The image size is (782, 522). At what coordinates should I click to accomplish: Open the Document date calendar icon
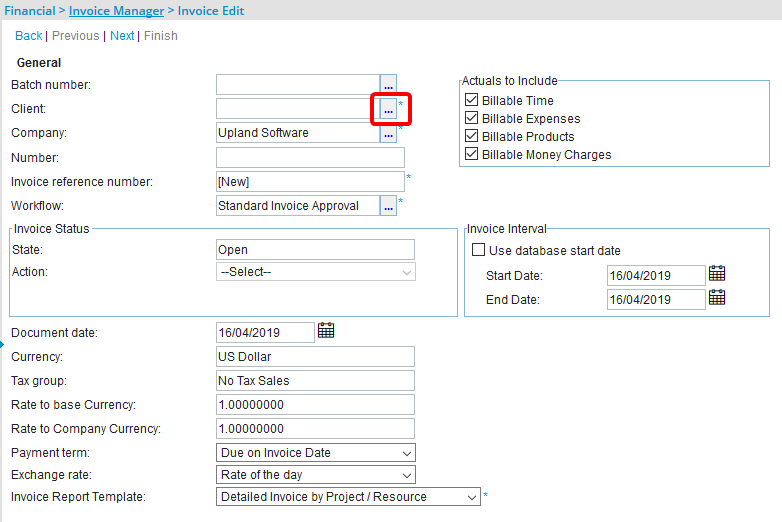click(x=326, y=331)
